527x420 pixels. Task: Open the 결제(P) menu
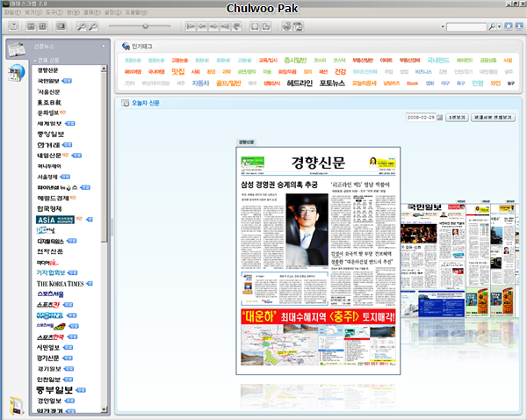pos(91,12)
